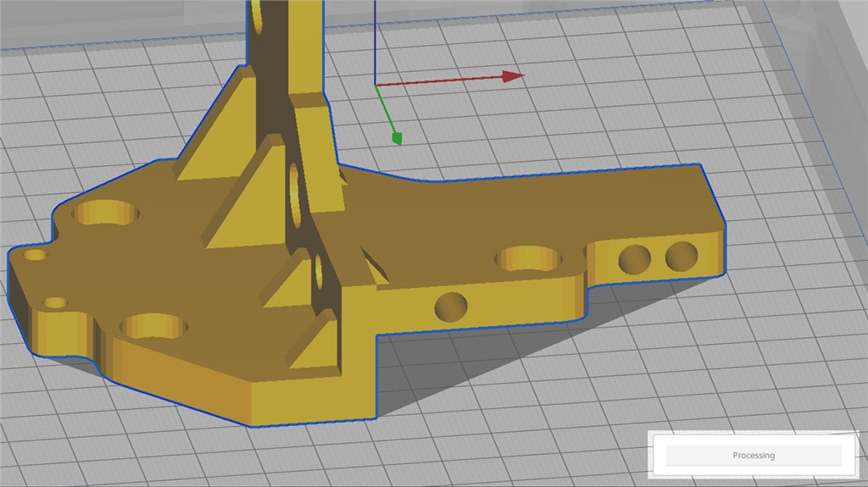This screenshot has width=868, height=487.
Task: Click the model's shadow on build plate
Action: point(475,373)
